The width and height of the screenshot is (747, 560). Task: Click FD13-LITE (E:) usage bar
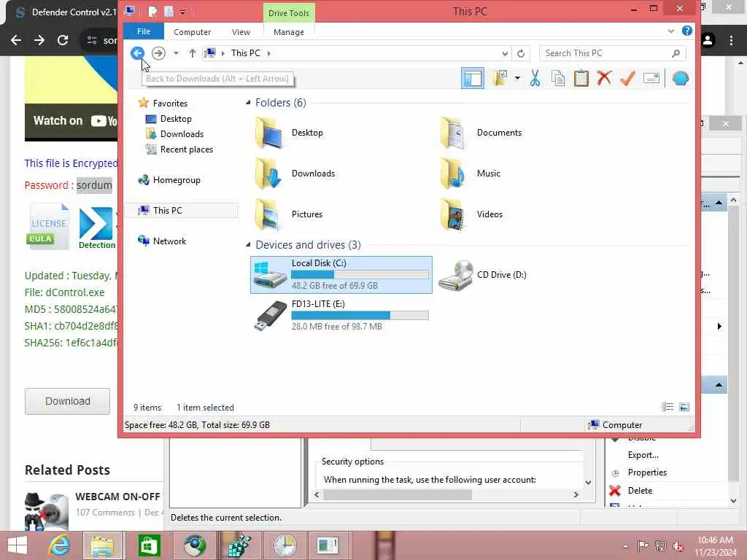click(x=360, y=315)
